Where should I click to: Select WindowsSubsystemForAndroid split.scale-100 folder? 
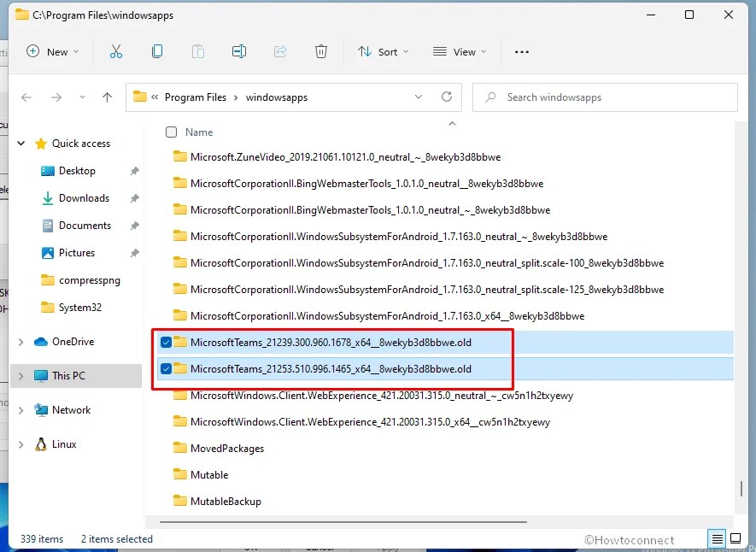[x=427, y=263]
